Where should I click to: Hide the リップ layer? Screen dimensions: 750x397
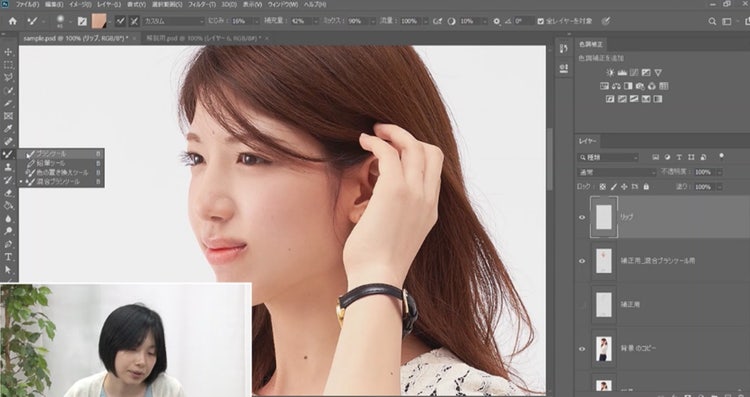[x=582, y=217]
